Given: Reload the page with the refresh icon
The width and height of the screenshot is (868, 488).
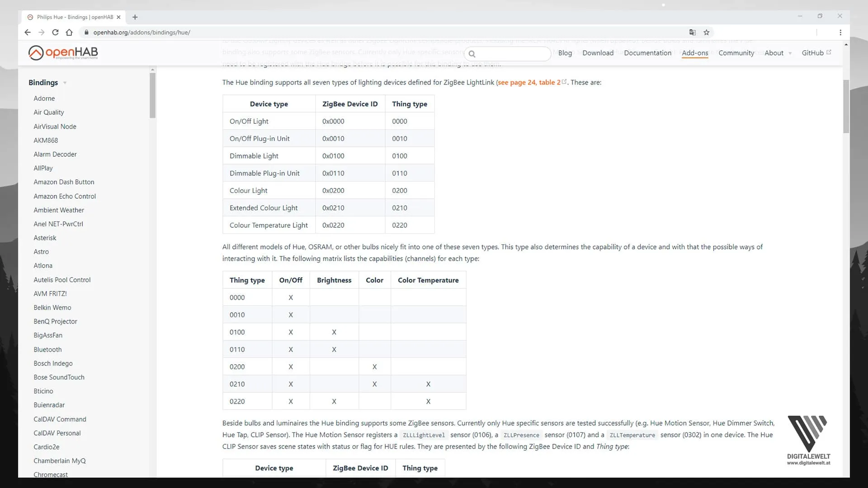Looking at the screenshot, I should click(55, 32).
